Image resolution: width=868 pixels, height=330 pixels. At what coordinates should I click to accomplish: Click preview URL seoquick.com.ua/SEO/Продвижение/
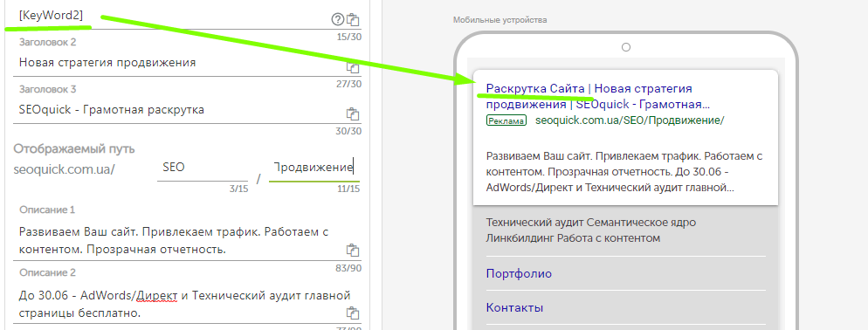coord(630,120)
